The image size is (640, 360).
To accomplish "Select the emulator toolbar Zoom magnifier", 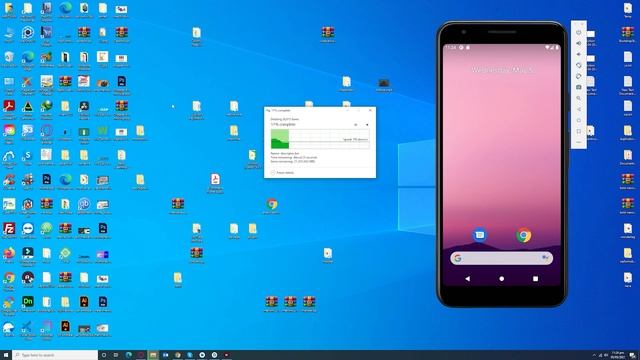I will tap(578, 98).
